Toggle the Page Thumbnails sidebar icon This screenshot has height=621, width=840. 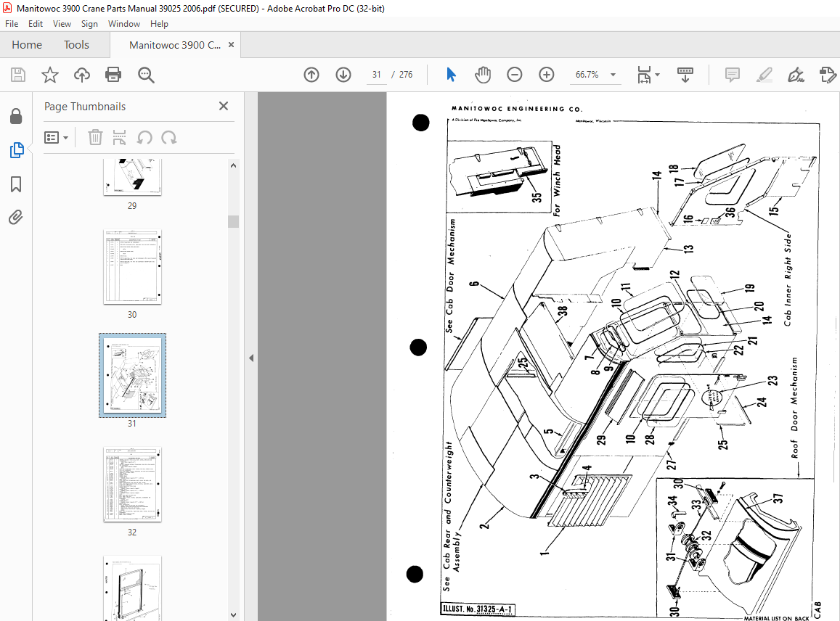click(16, 150)
